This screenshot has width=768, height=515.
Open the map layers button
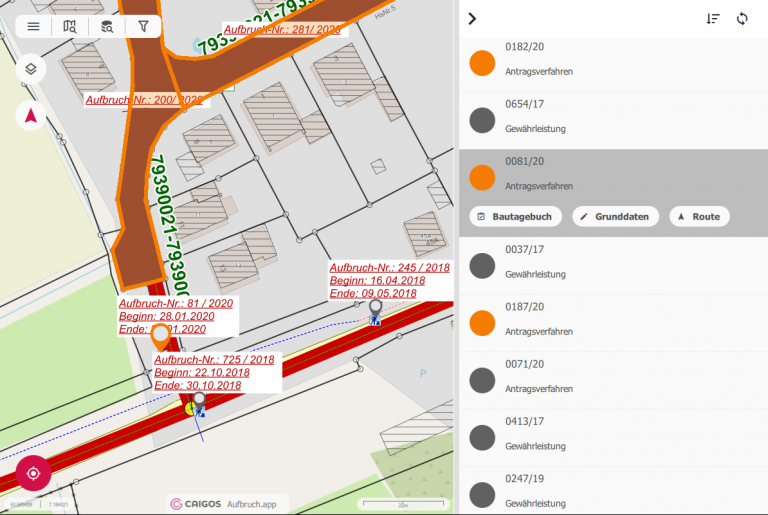[31, 69]
